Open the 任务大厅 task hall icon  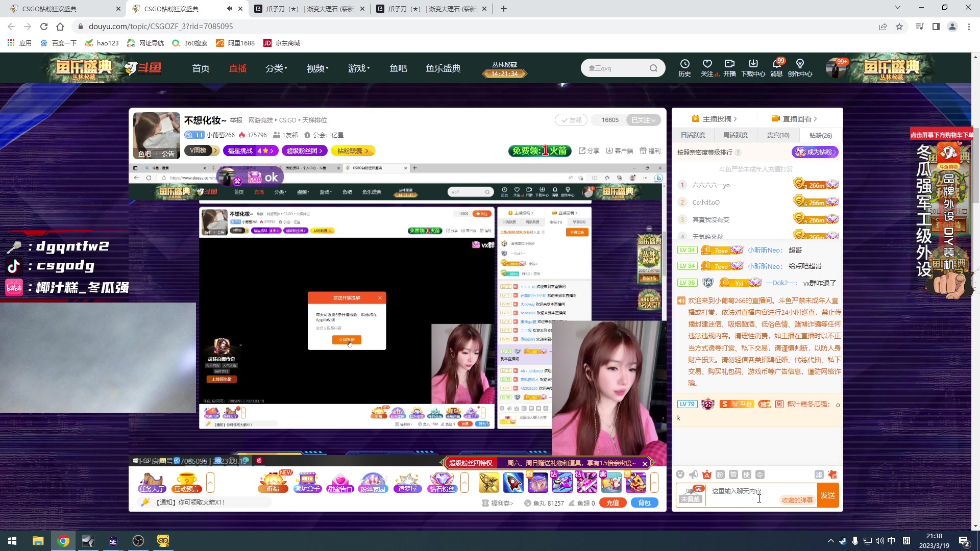[x=152, y=482]
